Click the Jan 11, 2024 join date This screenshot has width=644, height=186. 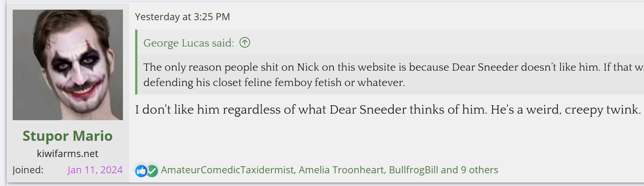(95, 170)
